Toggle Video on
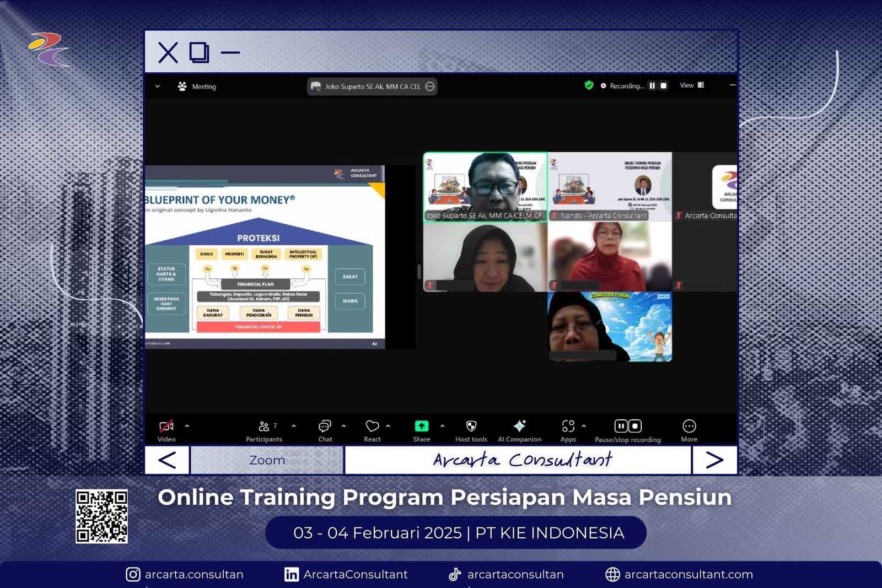Image resolution: width=882 pixels, height=588 pixels. (x=167, y=425)
